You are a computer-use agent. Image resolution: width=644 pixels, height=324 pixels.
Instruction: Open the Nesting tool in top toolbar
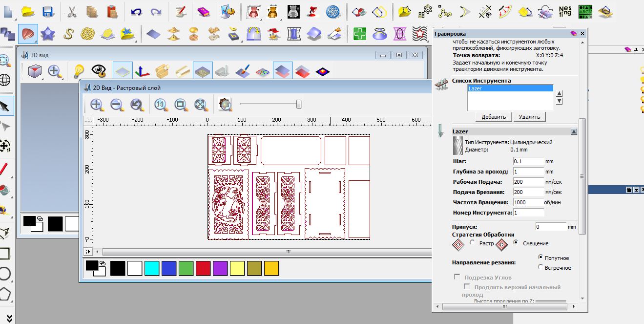click(x=565, y=11)
